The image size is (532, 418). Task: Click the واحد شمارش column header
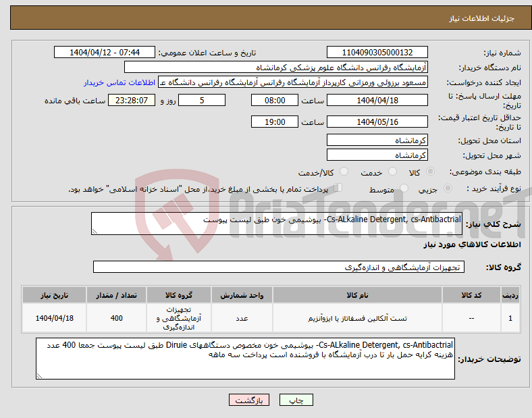242,295
